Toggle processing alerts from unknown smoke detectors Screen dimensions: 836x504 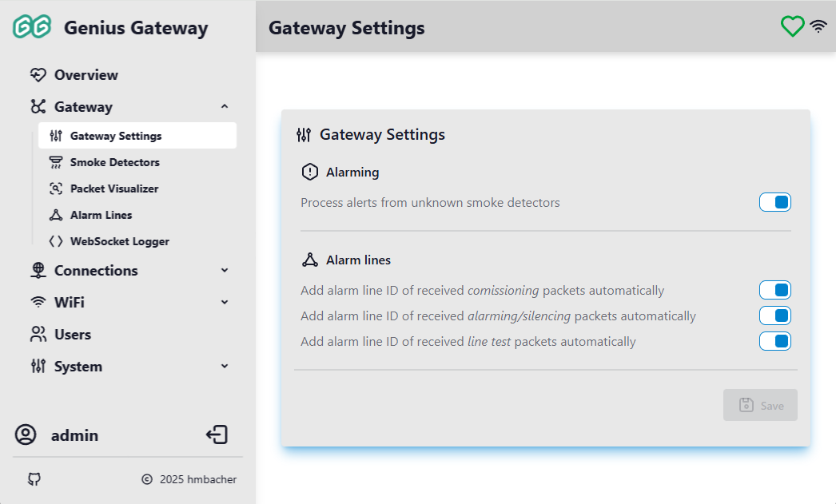pos(774,203)
